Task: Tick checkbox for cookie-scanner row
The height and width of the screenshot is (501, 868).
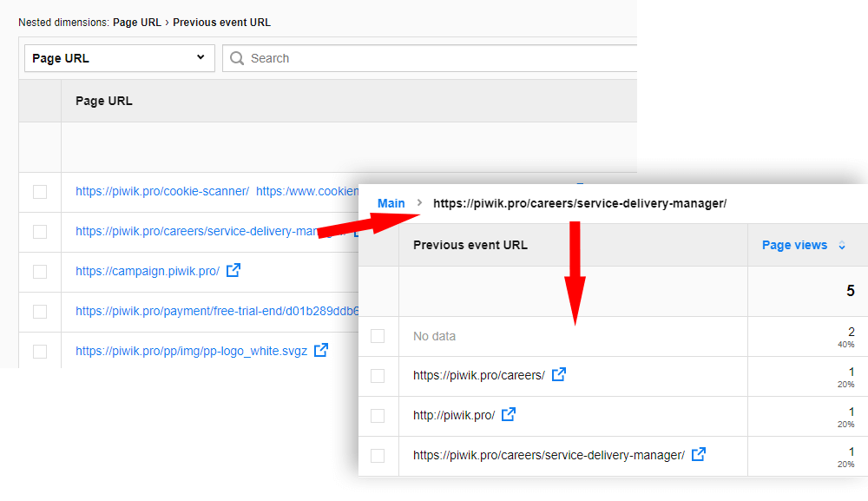Action: (x=40, y=192)
